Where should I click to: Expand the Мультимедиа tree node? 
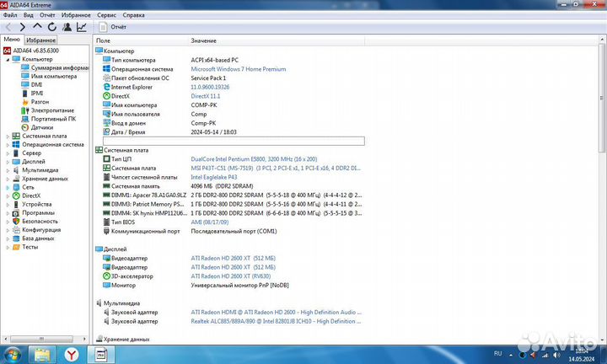point(8,170)
